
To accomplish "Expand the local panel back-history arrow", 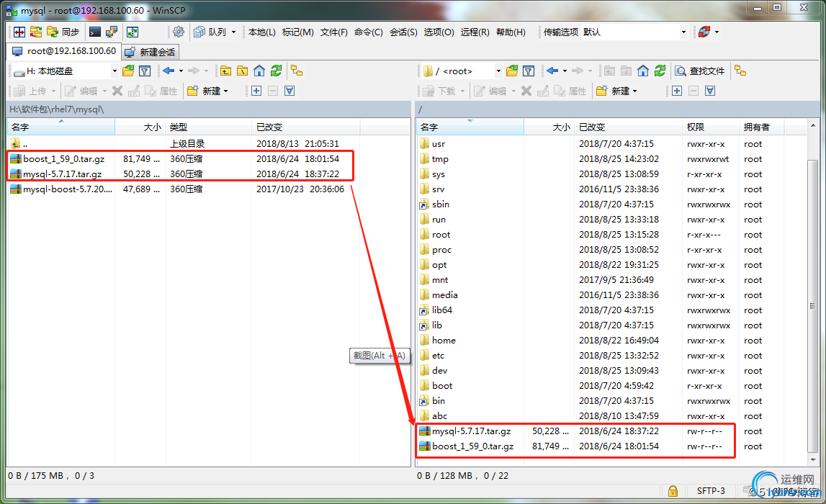I will pyautogui.click(x=181, y=71).
